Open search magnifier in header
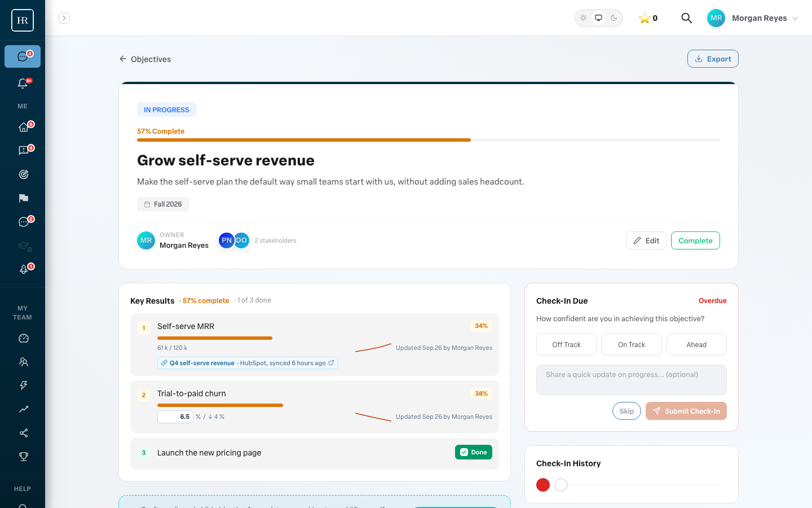This screenshot has height=508, width=812. tap(686, 18)
